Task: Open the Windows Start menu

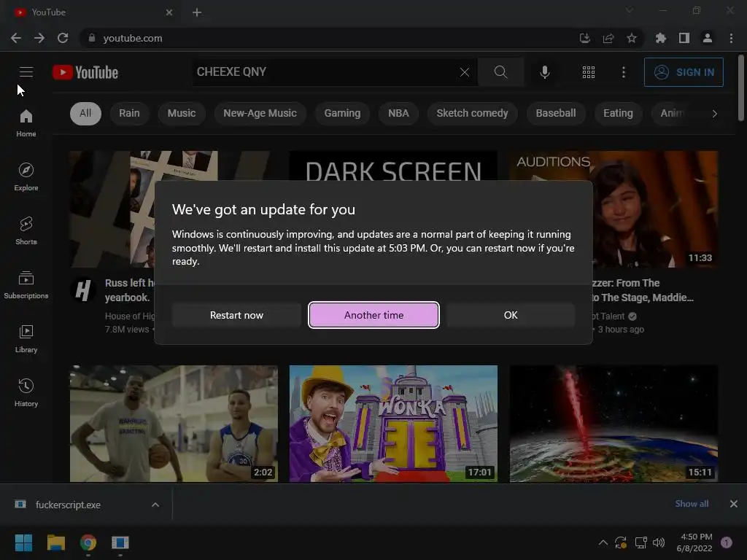Action: (x=23, y=542)
